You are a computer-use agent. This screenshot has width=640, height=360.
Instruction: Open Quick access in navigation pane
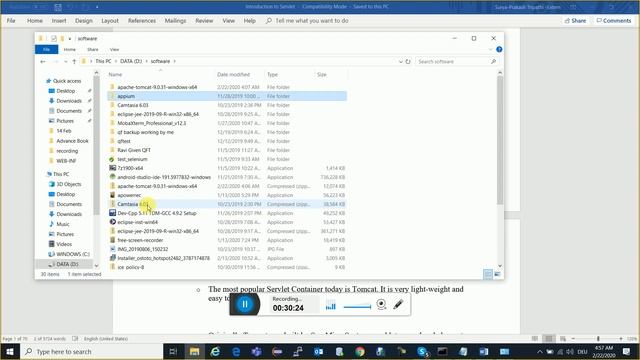(x=67, y=81)
